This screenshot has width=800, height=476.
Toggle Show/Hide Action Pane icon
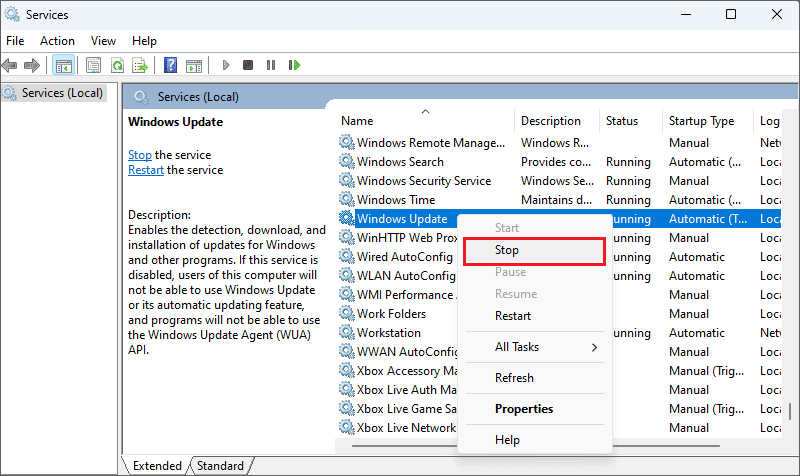coord(194,65)
